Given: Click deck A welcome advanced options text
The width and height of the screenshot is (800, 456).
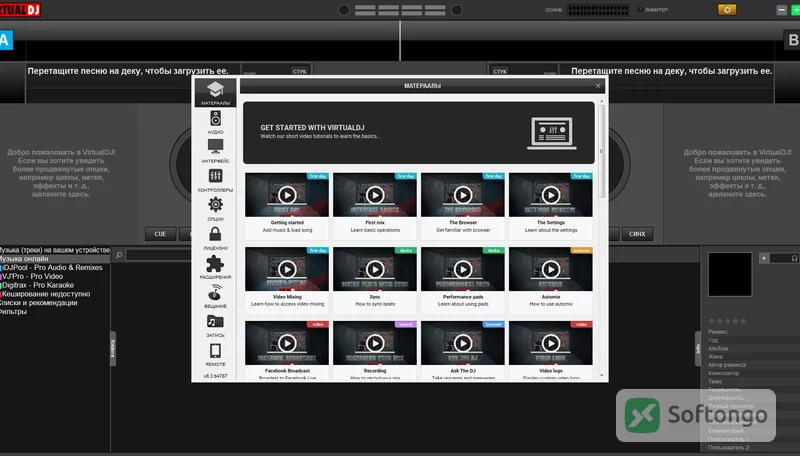Looking at the screenshot, I should [x=61, y=173].
